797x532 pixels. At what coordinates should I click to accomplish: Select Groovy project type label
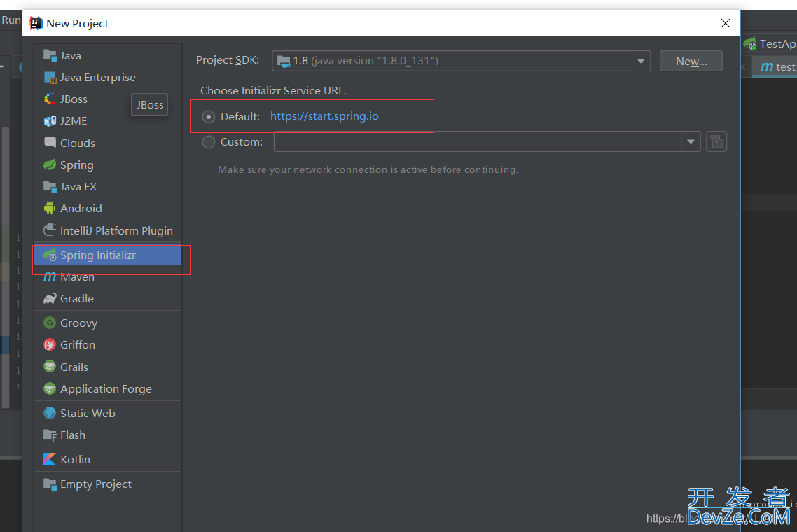[x=78, y=323]
